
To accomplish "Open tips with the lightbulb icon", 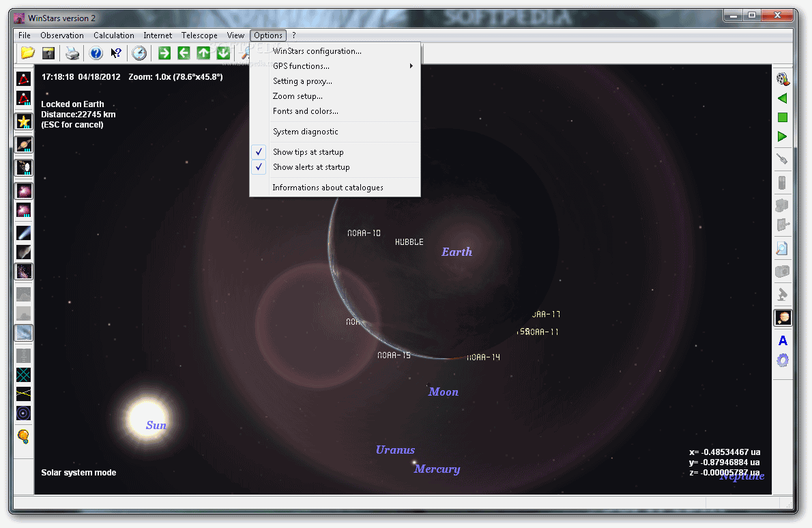I will [24, 437].
